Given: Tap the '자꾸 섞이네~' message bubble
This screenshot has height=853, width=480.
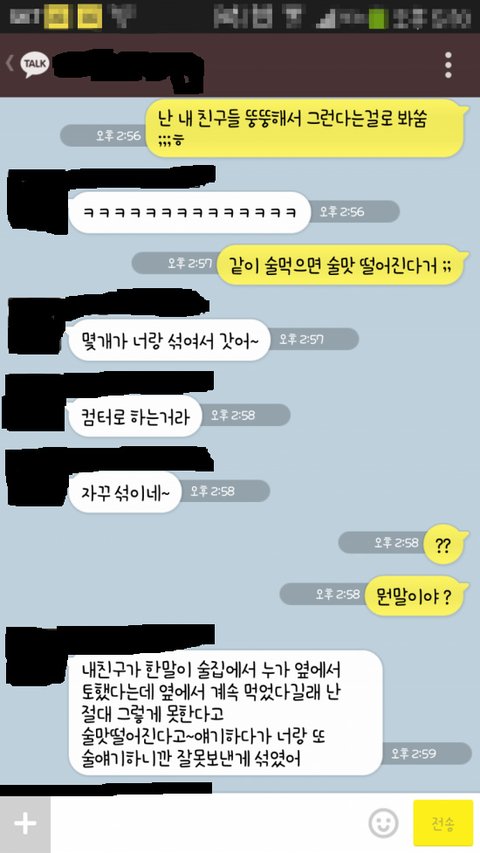Looking at the screenshot, I should [124, 492].
